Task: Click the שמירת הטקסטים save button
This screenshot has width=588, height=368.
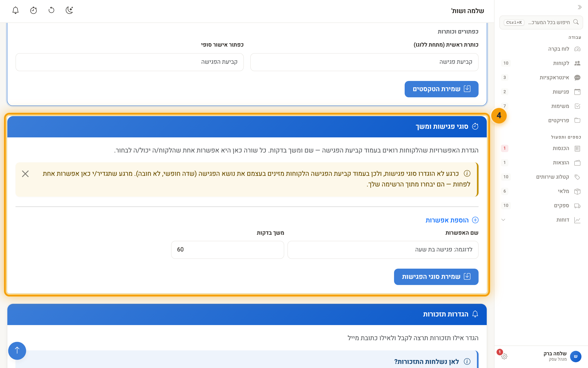Action: click(x=441, y=89)
